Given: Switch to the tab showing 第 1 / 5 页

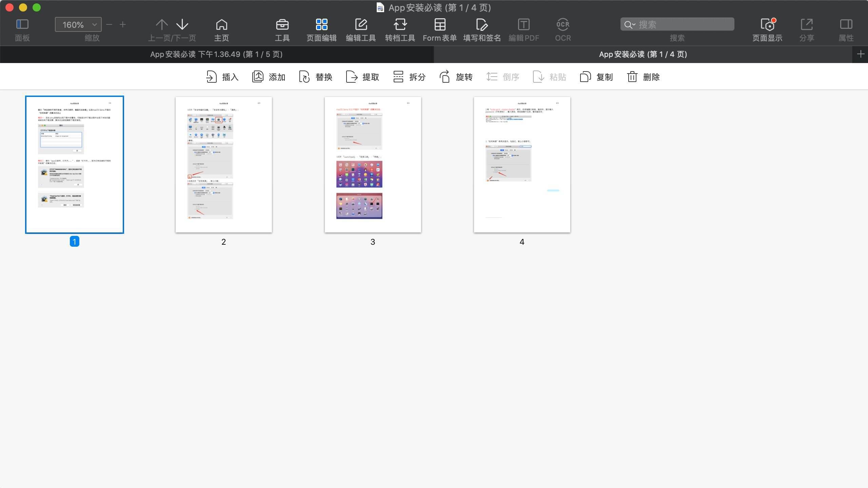Looking at the screenshot, I should pyautogui.click(x=217, y=54).
